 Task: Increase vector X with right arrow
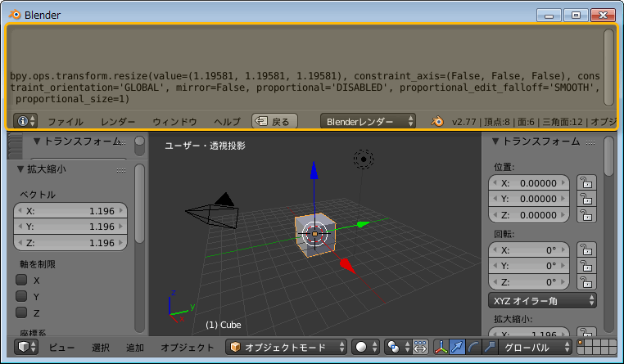click(121, 210)
